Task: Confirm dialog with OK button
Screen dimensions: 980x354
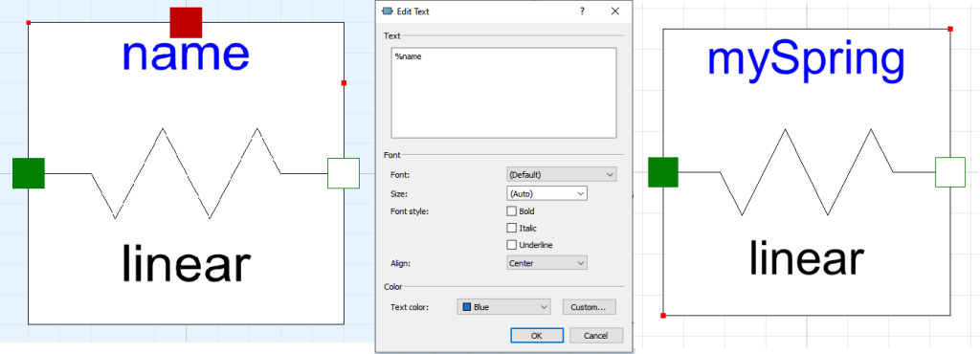Action: point(536,335)
